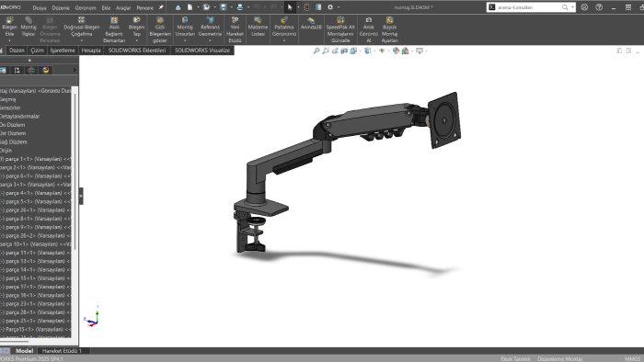The image size is (644, 362).
Task: Click the Open document icon
Action: point(207,7)
